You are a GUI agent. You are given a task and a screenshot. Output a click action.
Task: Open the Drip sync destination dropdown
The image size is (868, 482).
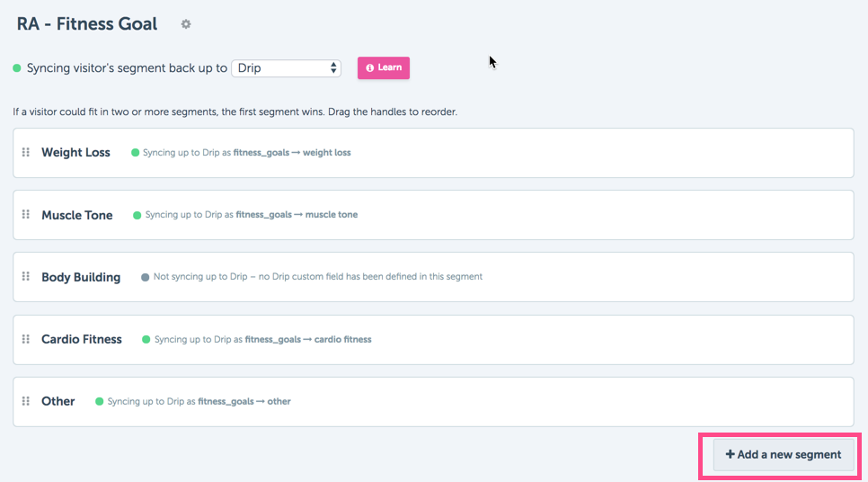pyautogui.click(x=287, y=68)
